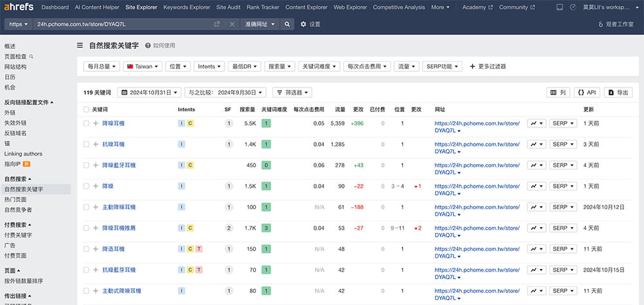The height and width of the screenshot is (305, 644).
Task: Open the 准确网址 mode dropdown
Action: pos(260,24)
